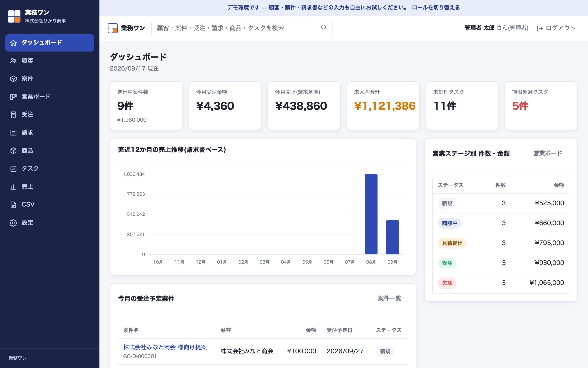The image size is (588, 368).
Task: Click the ¥1,065,000 amount cell
Action: click(547, 283)
